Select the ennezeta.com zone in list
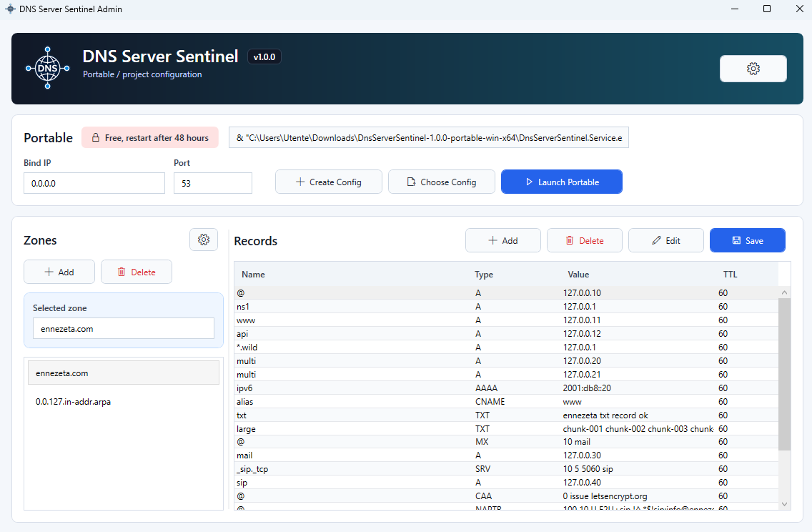 pyautogui.click(x=123, y=373)
